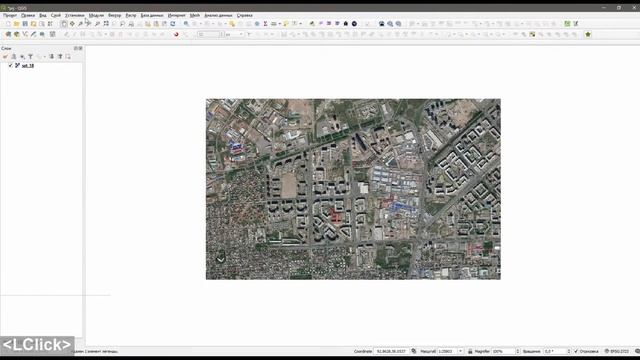Viewport: 640px width, 360px height.
Task: Open the Правка menu
Action: [28, 16]
